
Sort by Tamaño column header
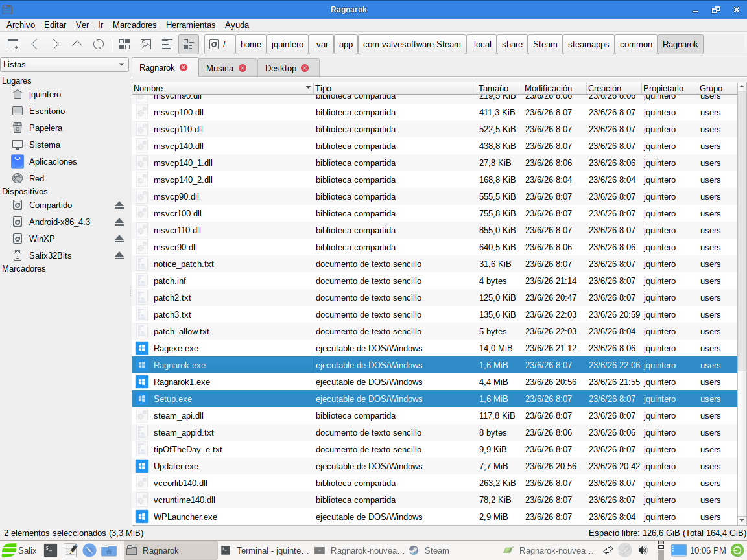click(x=499, y=88)
